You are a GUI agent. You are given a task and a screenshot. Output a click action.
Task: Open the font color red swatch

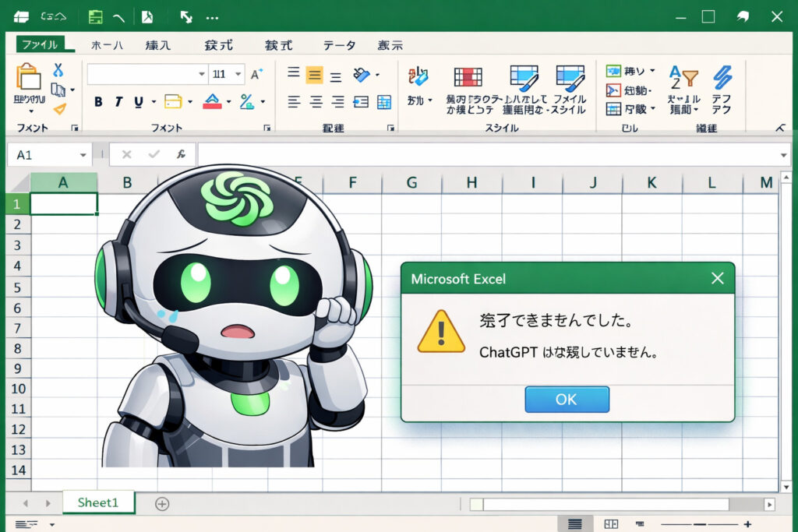pyautogui.click(x=212, y=101)
